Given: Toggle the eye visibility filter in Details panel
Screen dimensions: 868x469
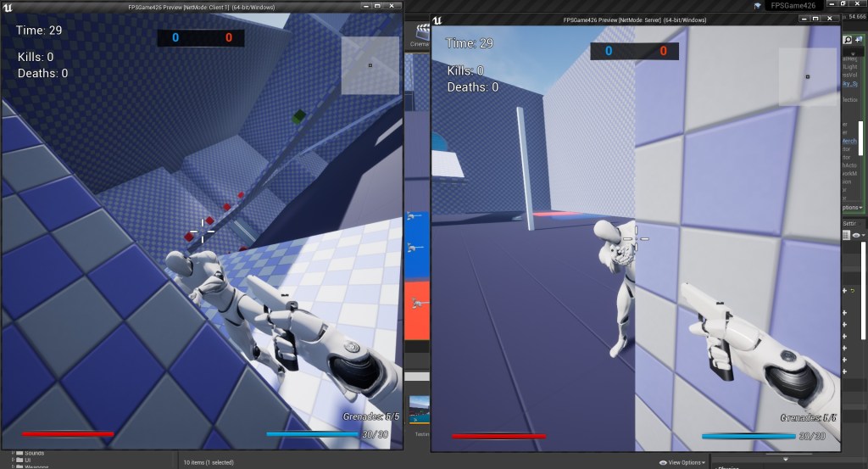Looking at the screenshot, I should 856,235.
